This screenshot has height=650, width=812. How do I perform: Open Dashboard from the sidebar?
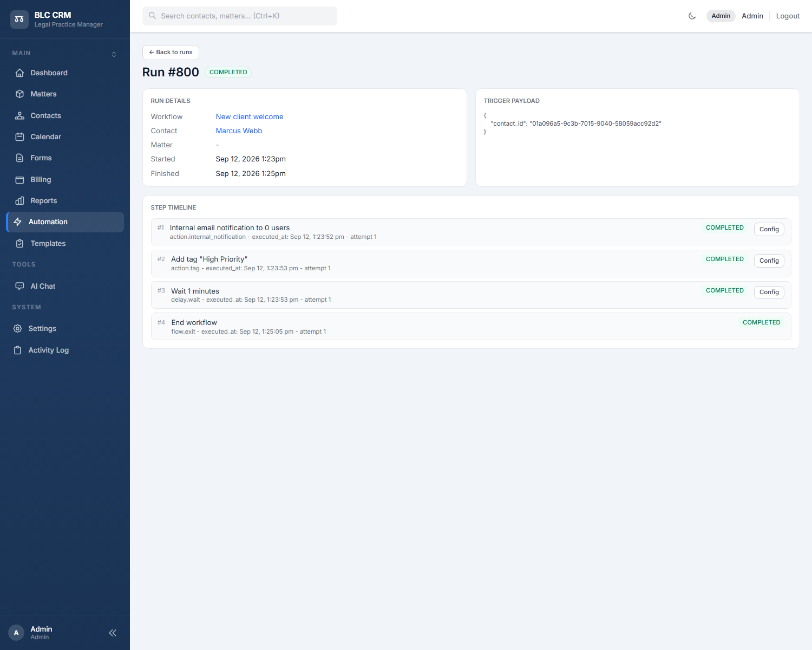tap(65, 73)
